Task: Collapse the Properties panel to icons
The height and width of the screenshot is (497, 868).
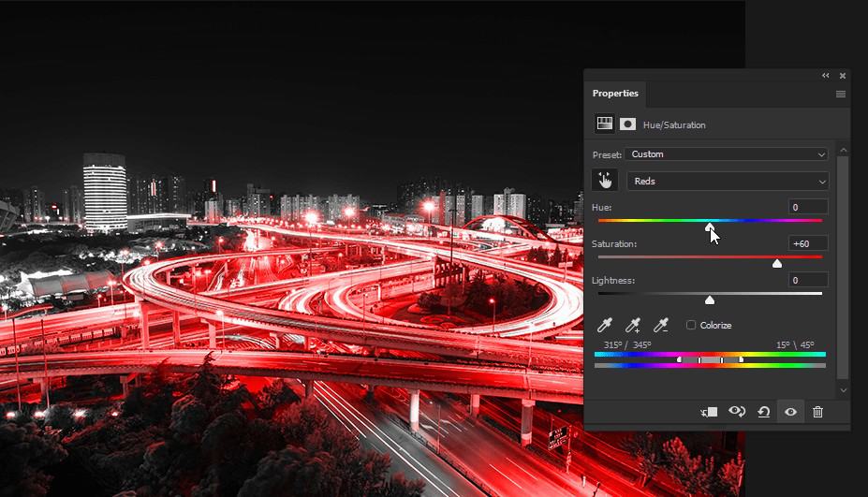Action: (825, 75)
